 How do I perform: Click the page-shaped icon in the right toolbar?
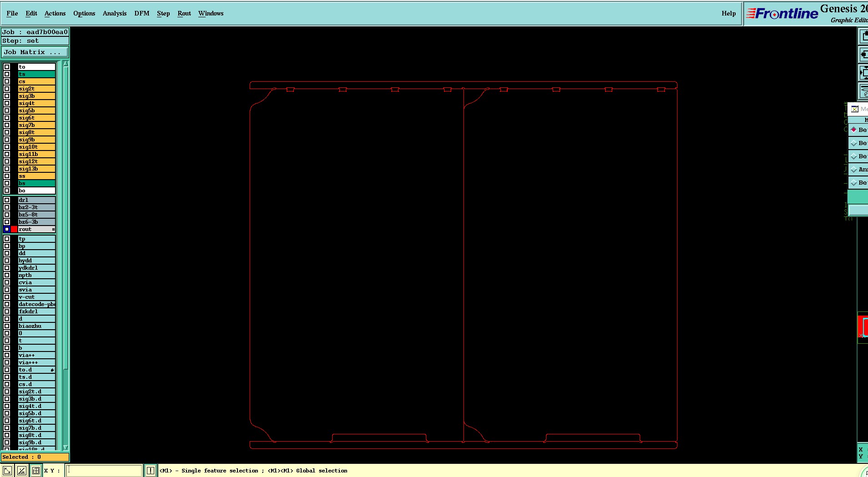point(863,35)
